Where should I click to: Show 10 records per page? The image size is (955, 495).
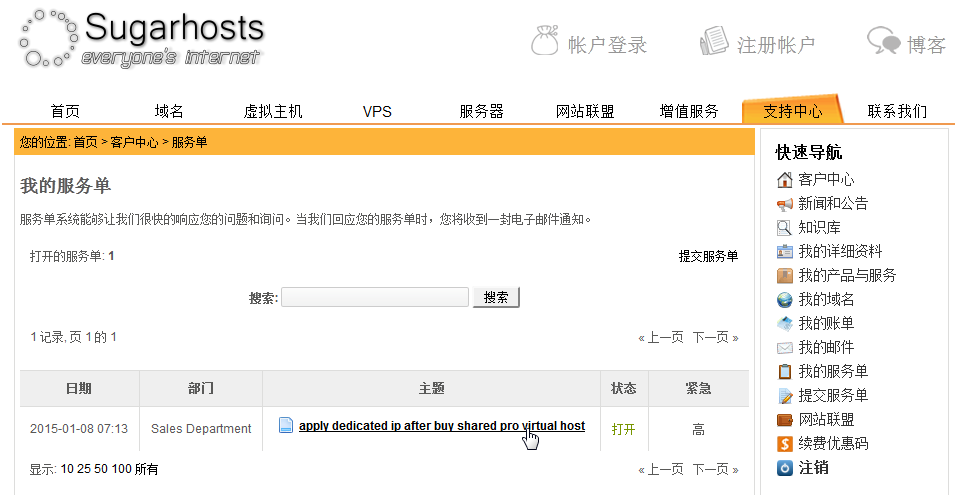point(67,469)
